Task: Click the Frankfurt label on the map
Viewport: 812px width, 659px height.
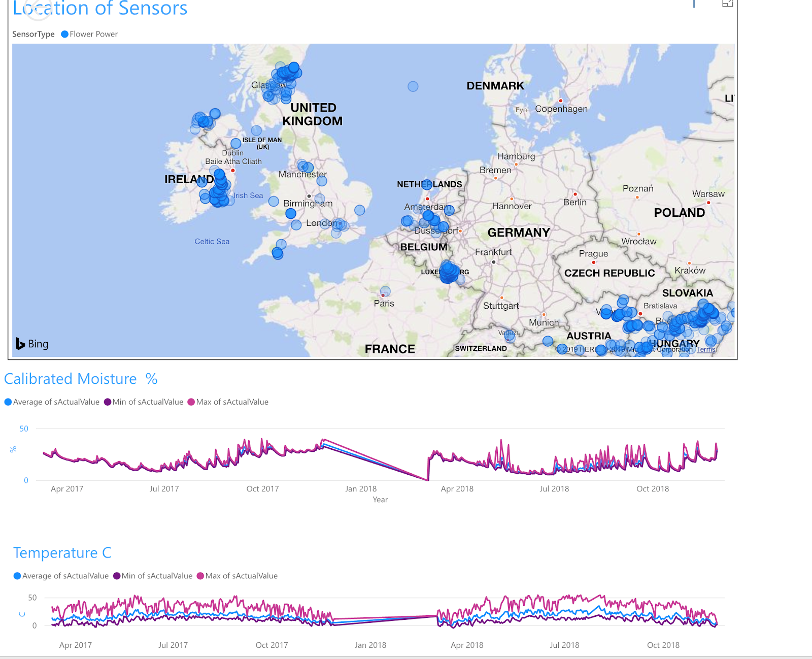Action: coord(493,252)
